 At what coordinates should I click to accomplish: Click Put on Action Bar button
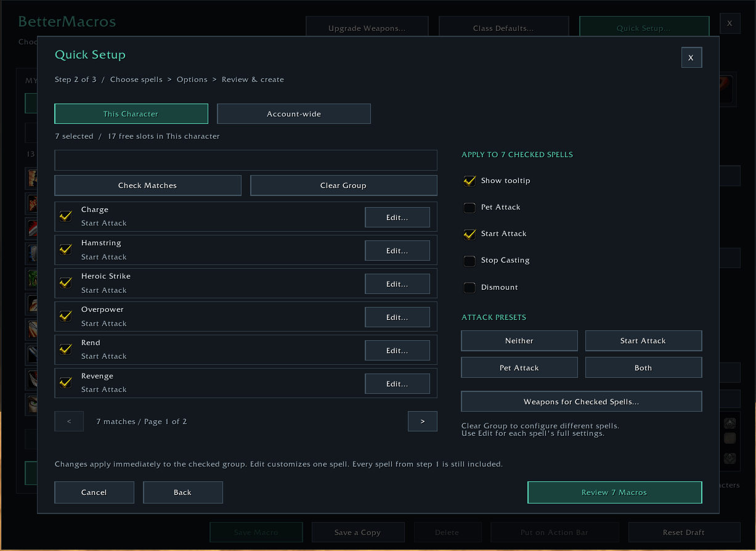(555, 533)
